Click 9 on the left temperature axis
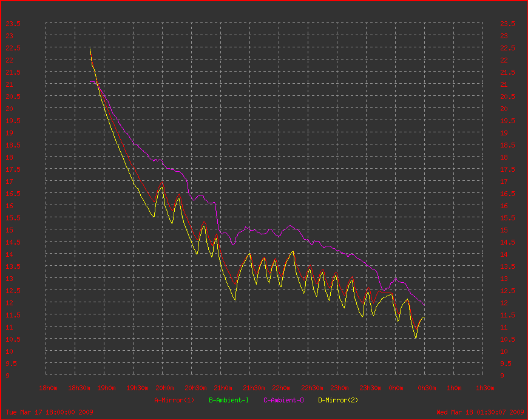 (x=7, y=376)
